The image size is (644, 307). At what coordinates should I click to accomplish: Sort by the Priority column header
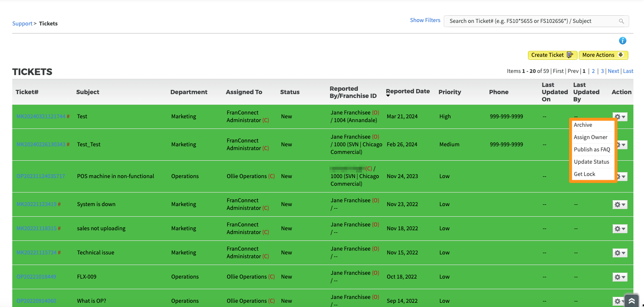[x=450, y=92]
